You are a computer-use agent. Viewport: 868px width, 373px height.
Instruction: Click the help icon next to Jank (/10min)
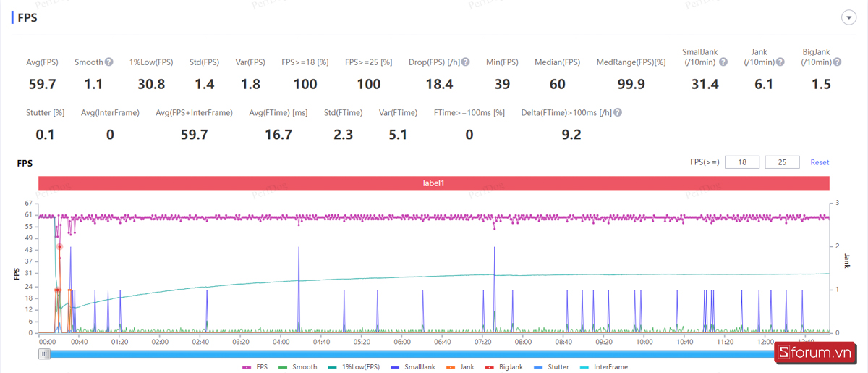coord(778,62)
